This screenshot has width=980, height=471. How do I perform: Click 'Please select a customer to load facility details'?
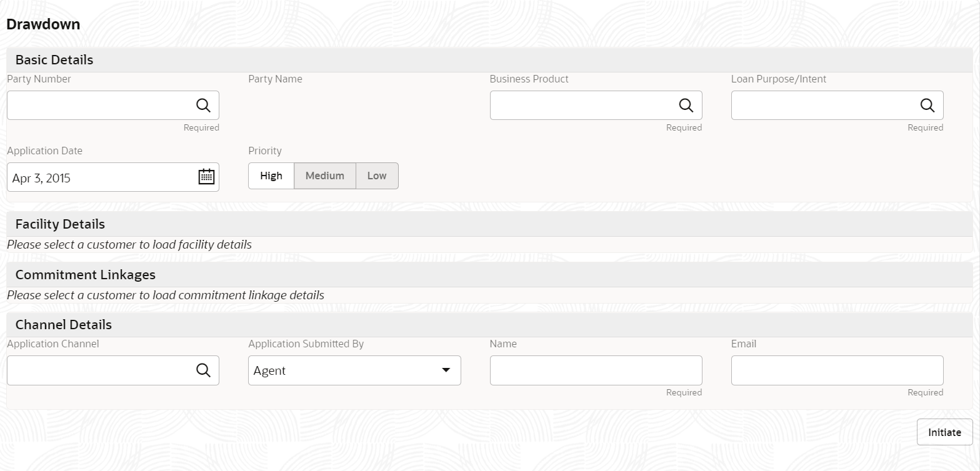click(x=129, y=245)
